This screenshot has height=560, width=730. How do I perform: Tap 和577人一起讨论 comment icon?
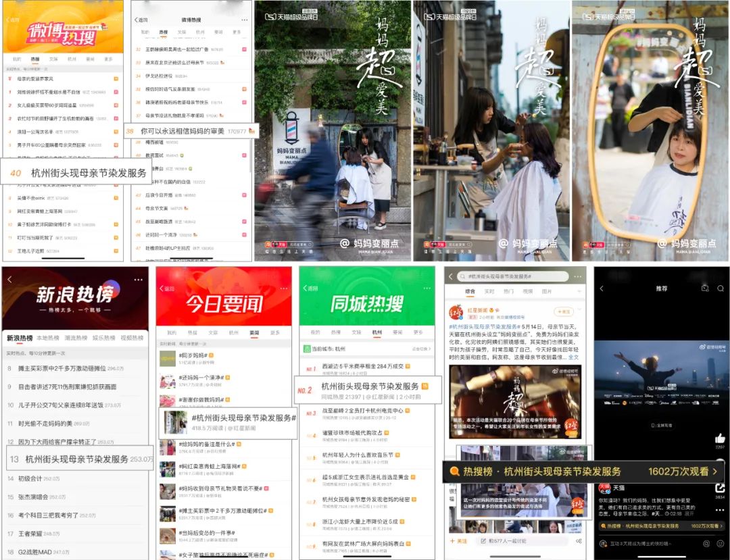(483, 541)
